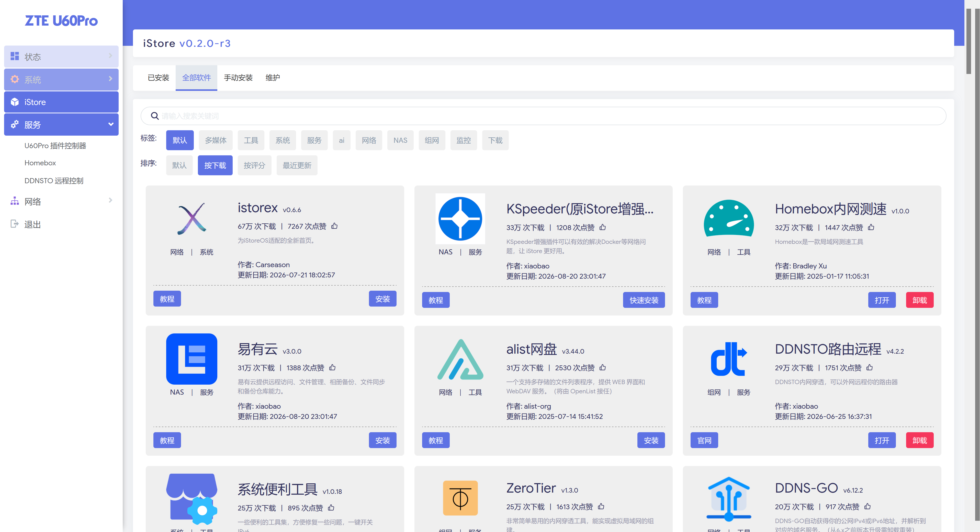
Task: Like DDNSTO路由远程 with thumbs-up icon
Action: [870, 367]
